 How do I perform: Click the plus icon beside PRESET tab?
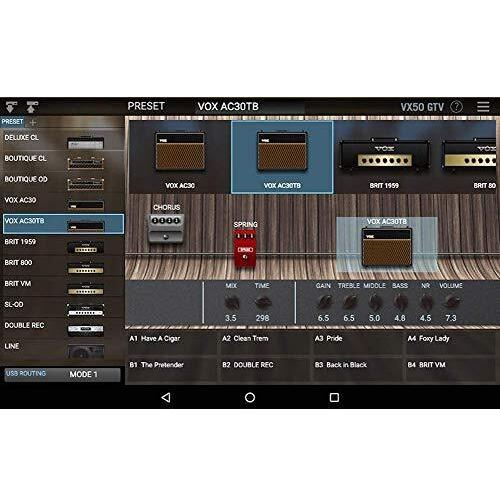33,122
